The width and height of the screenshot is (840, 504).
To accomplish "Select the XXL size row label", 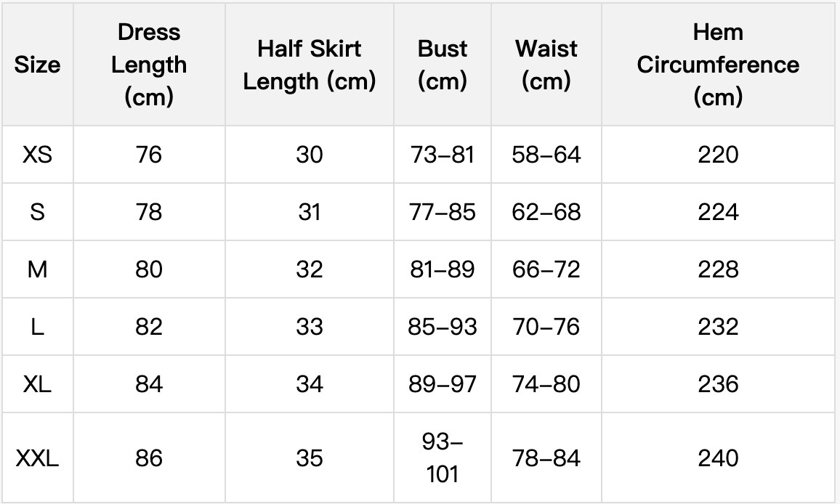I will (38, 458).
